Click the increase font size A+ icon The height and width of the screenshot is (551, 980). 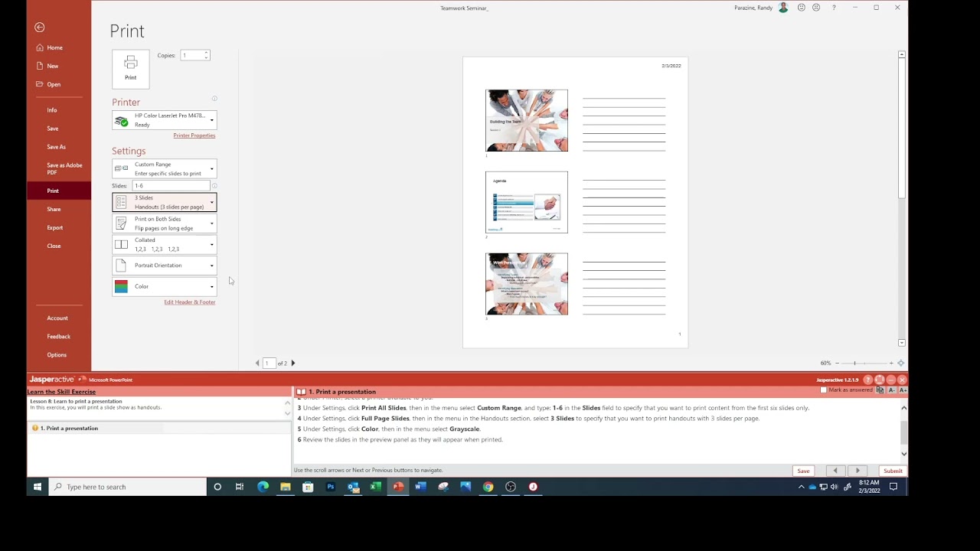[903, 390]
